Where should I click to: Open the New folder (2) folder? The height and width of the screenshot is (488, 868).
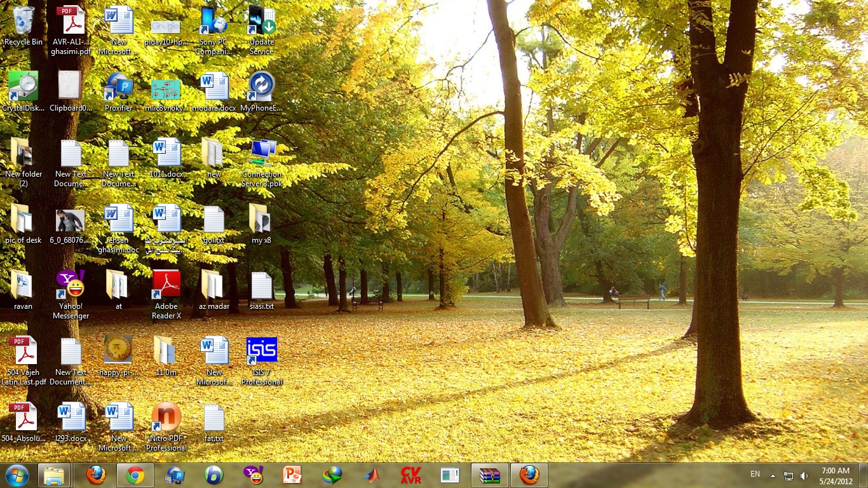pyautogui.click(x=24, y=163)
